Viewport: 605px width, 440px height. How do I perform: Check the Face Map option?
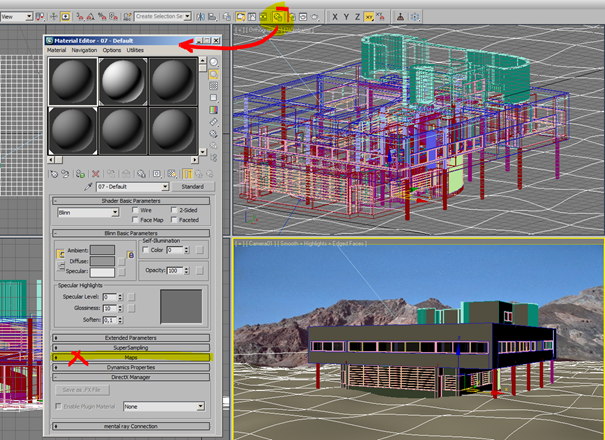point(134,219)
